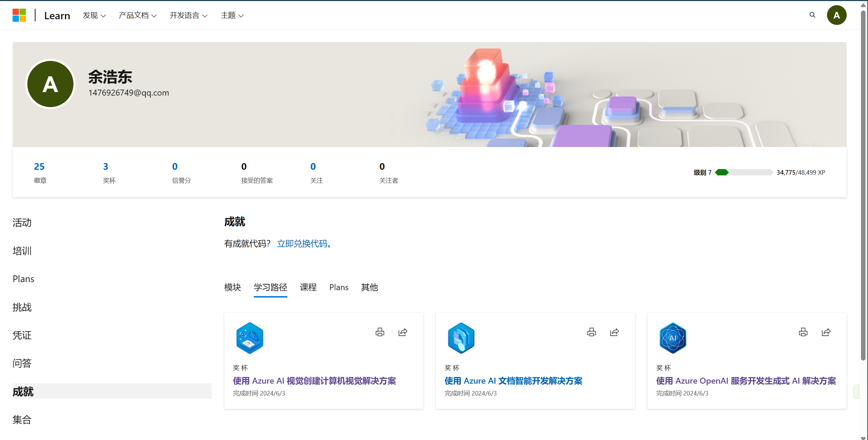The width and height of the screenshot is (868, 440).
Task: Expand the 产品文档 dropdown menu
Action: click(x=138, y=15)
